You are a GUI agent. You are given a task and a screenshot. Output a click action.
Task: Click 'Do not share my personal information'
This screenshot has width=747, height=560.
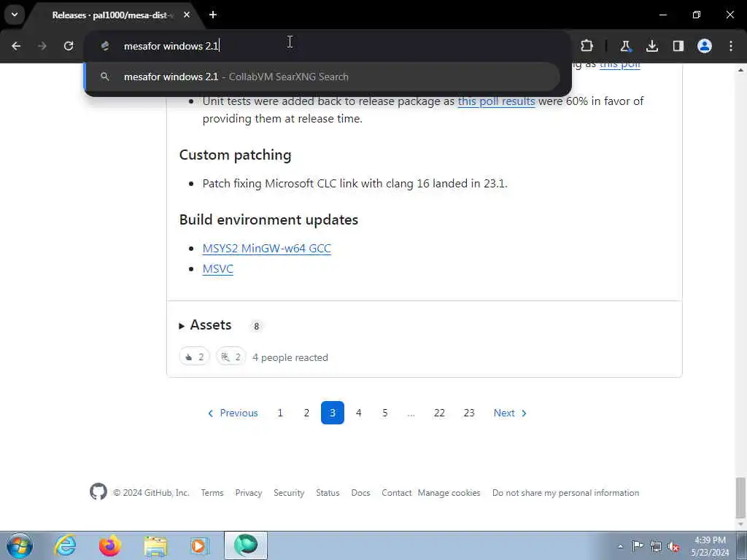pyautogui.click(x=565, y=493)
